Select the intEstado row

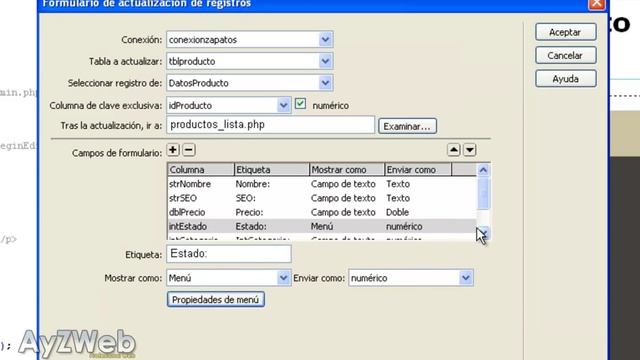pyautogui.click(x=322, y=226)
